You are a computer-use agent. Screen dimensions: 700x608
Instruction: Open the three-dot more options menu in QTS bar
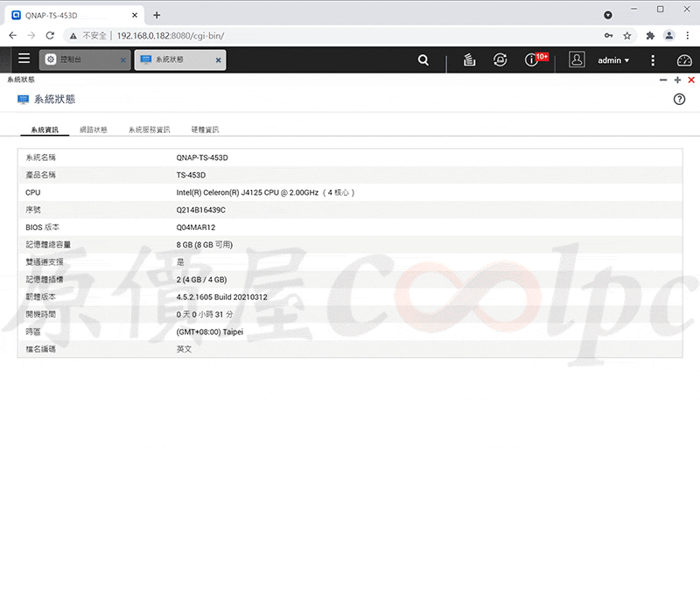coord(653,60)
